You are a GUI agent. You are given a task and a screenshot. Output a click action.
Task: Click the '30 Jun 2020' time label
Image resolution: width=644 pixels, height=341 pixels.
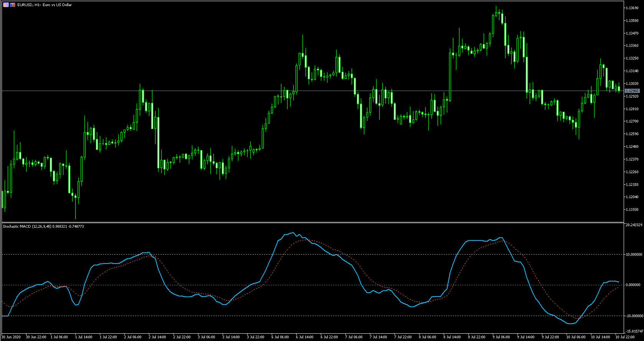click(x=11, y=337)
